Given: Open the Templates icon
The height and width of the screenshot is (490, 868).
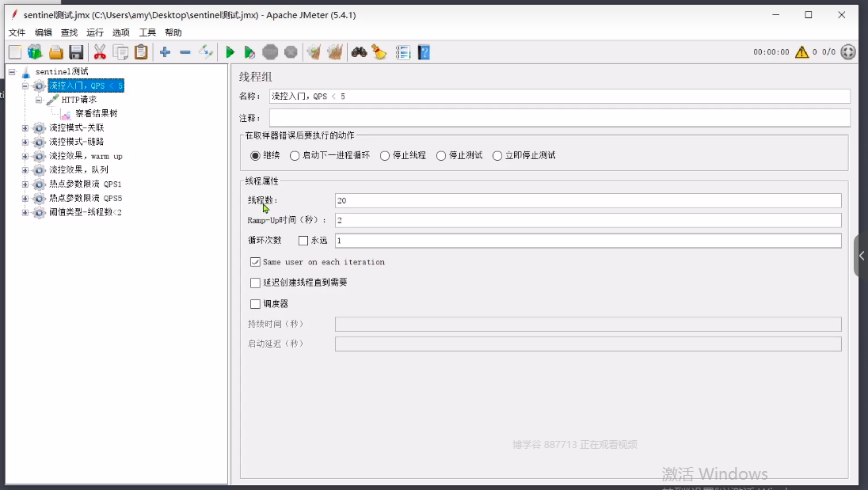Looking at the screenshot, I should click(x=35, y=52).
